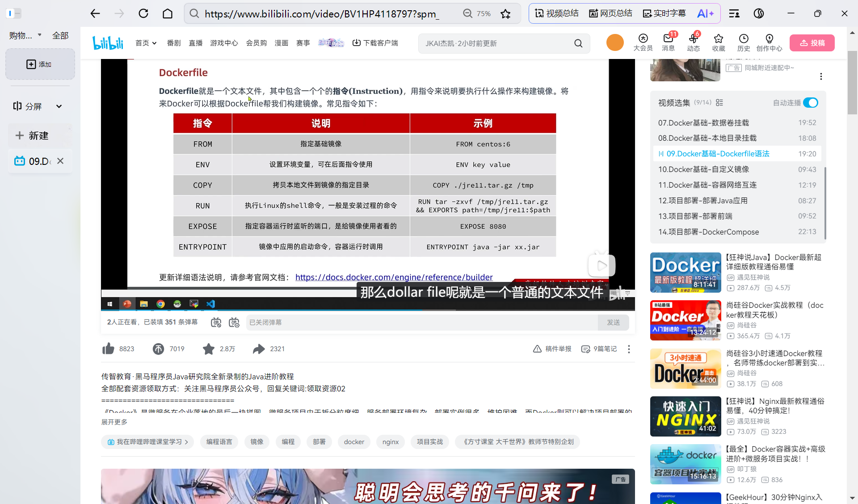This screenshot has height=504, width=858.
Task: Click the coin donate icon
Action: (158, 349)
